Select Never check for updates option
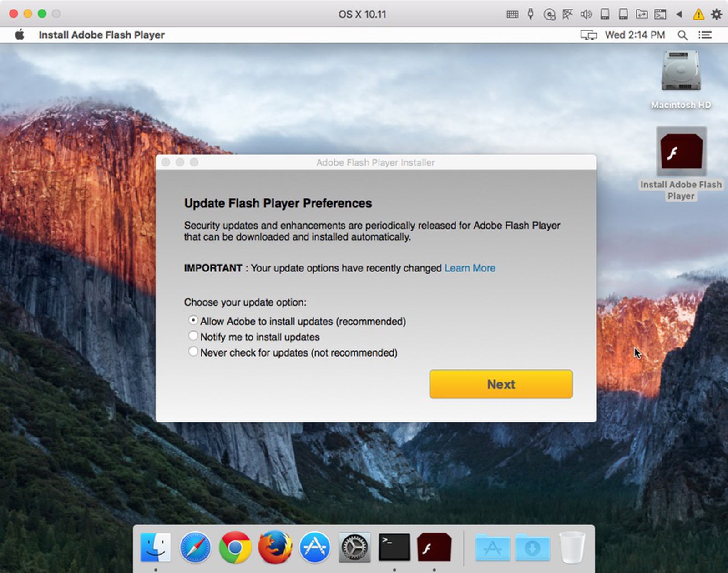Screen dimensions: 728x573 pyautogui.click(x=193, y=352)
